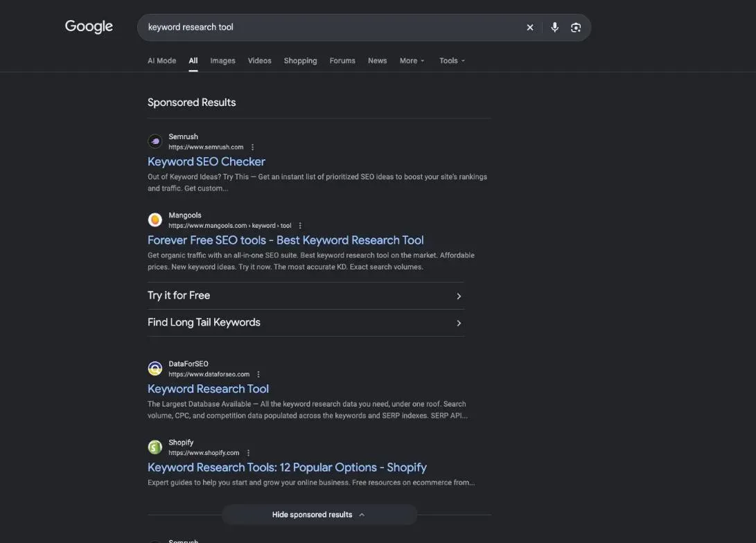Select the All results tab

click(193, 61)
